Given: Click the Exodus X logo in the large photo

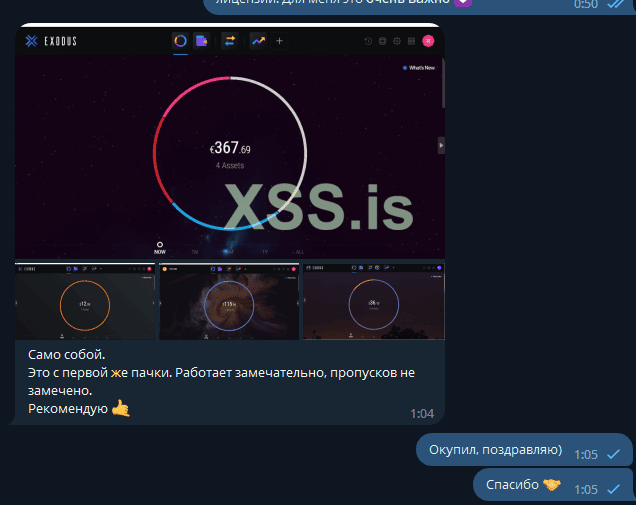Looking at the screenshot, I should 31,41.
